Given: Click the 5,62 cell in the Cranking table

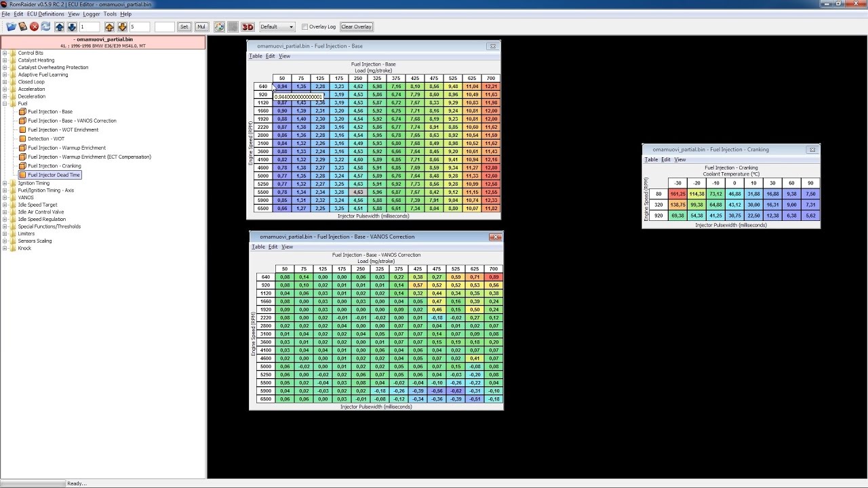Looking at the screenshot, I should pyautogui.click(x=810, y=216).
